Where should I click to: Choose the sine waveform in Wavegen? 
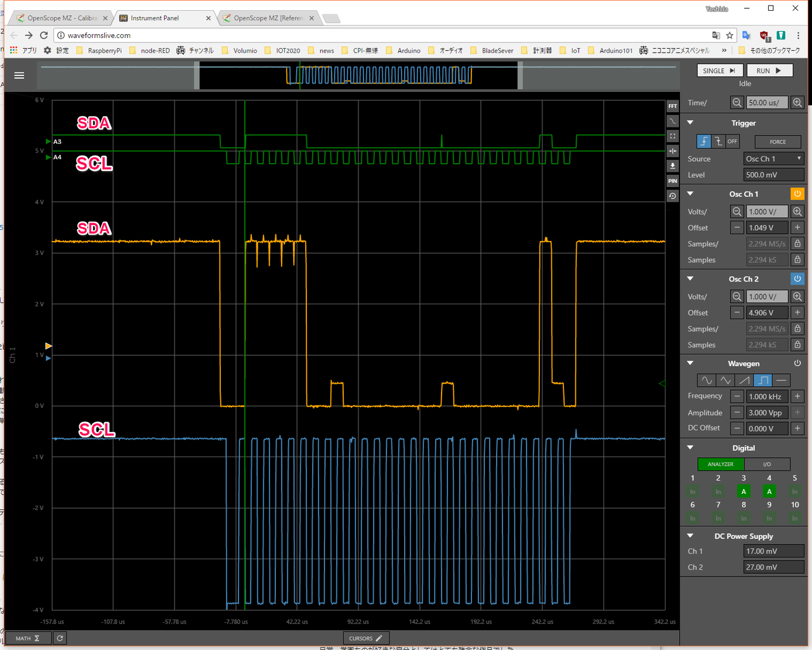point(706,380)
